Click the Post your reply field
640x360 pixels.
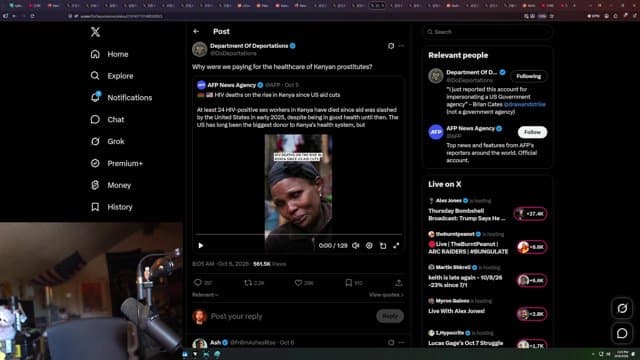coord(292,316)
